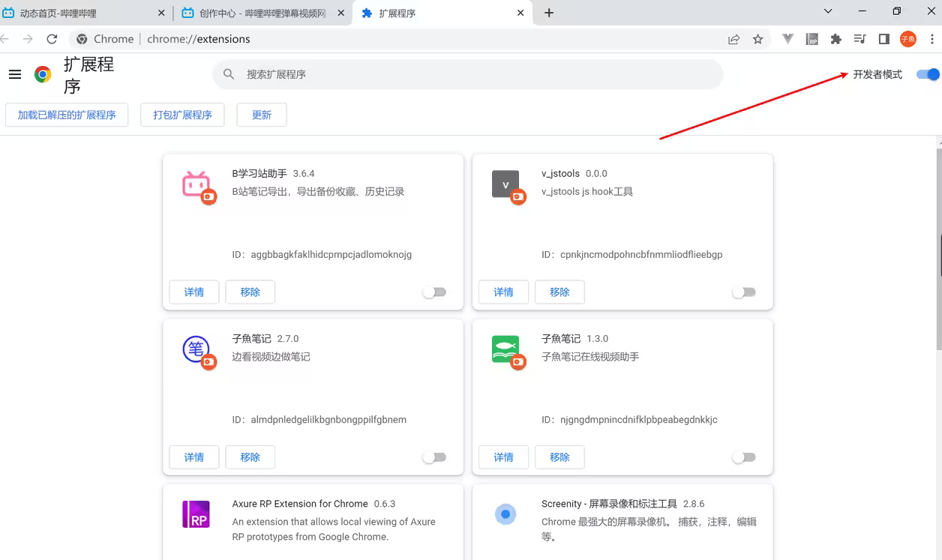The width and height of the screenshot is (942, 560).
Task: Click the ID text starting with cpnkjncm
Action: pos(632,254)
